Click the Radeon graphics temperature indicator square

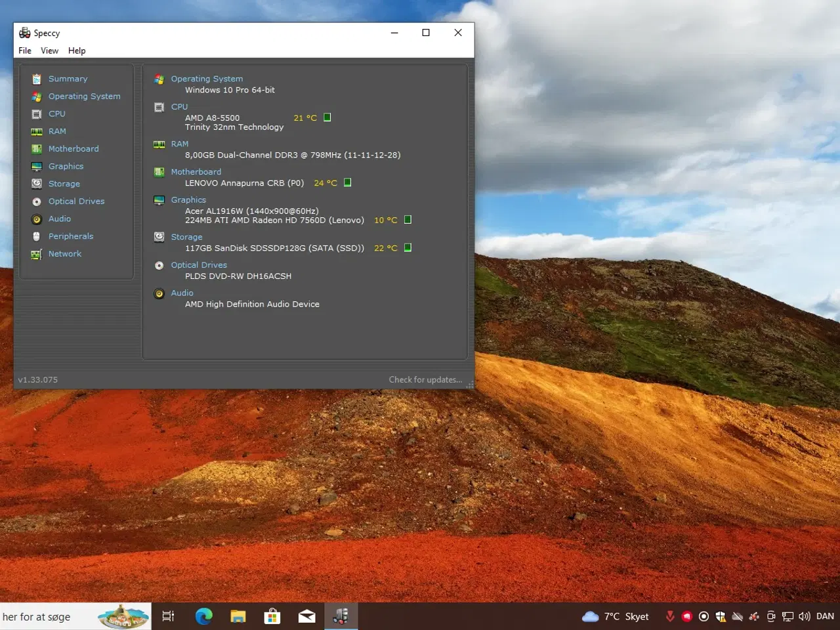(x=408, y=220)
